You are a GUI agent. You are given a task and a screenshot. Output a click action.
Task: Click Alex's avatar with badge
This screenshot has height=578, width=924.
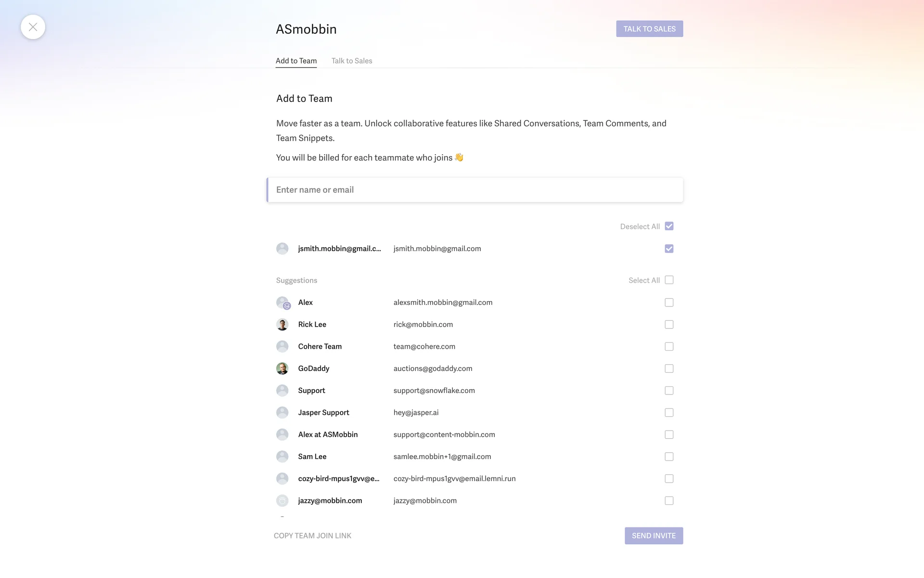pos(283,302)
